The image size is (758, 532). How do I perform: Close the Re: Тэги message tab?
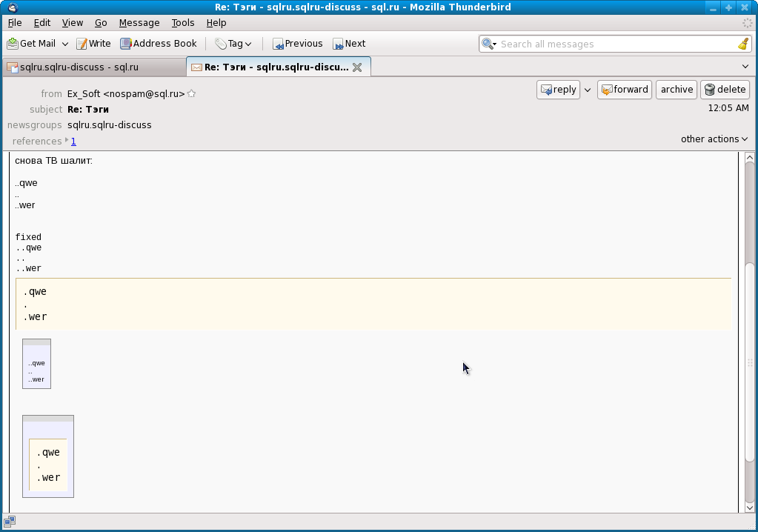[356, 67]
